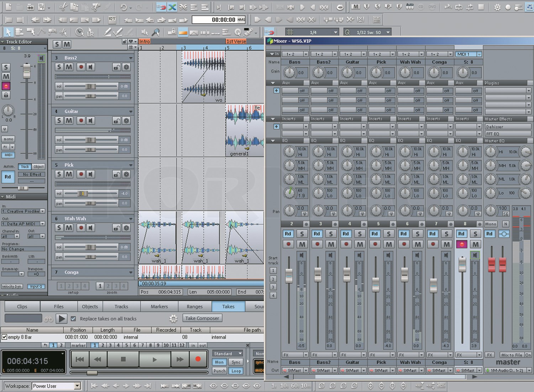Toggle Replace takes on all tracks
Image resolution: width=534 pixels, height=392 pixels.
tap(73, 318)
